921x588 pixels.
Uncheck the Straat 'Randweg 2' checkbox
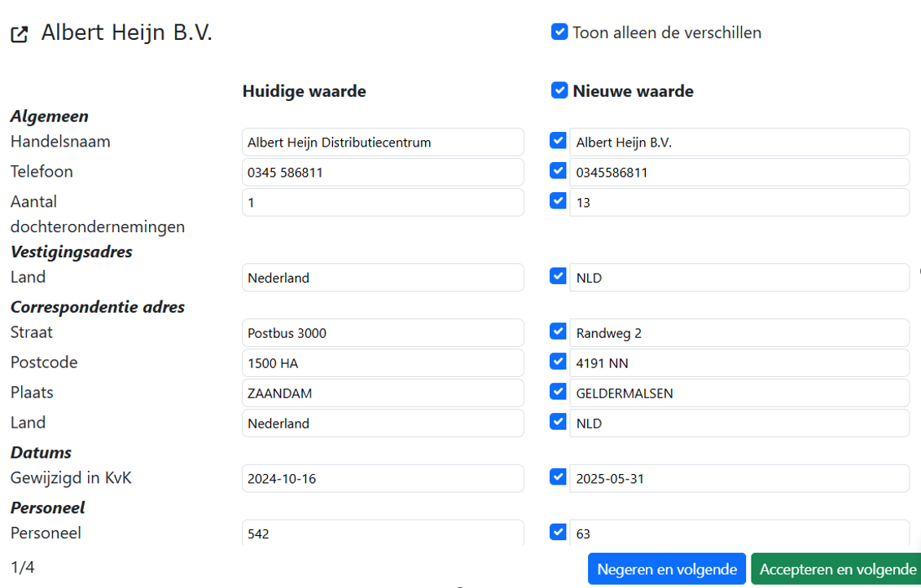(x=558, y=331)
